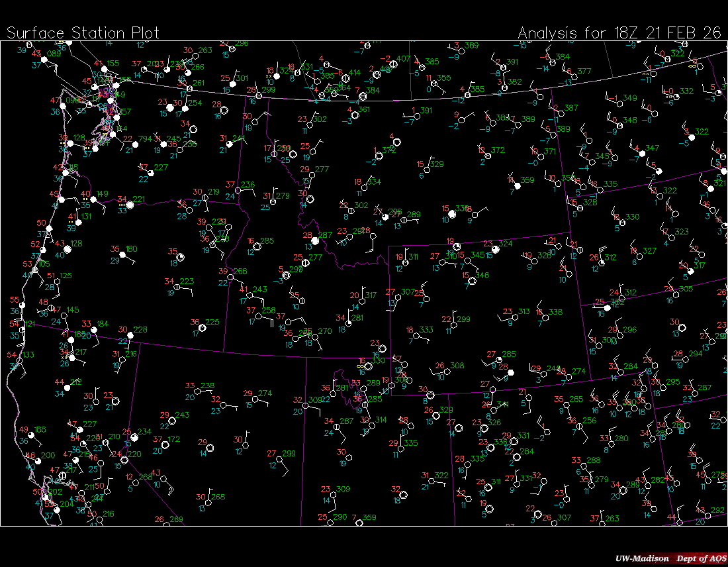Screen dimensions: 728x567
Task: Click the station with temperature 14, pressure 359
Action: point(518,185)
